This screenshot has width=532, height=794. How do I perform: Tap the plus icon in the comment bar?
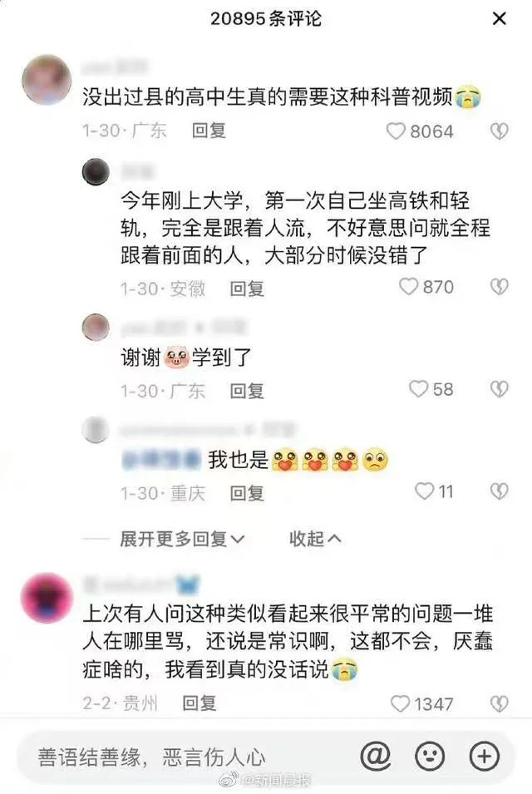click(x=485, y=757)
